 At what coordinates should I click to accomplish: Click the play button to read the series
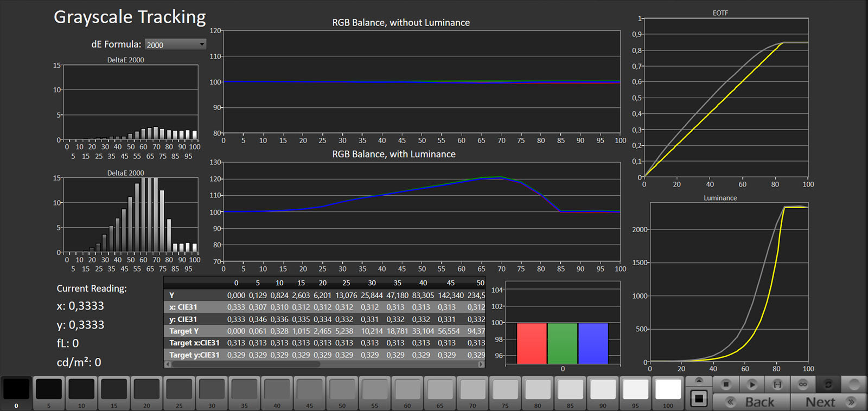pos(752,384)
